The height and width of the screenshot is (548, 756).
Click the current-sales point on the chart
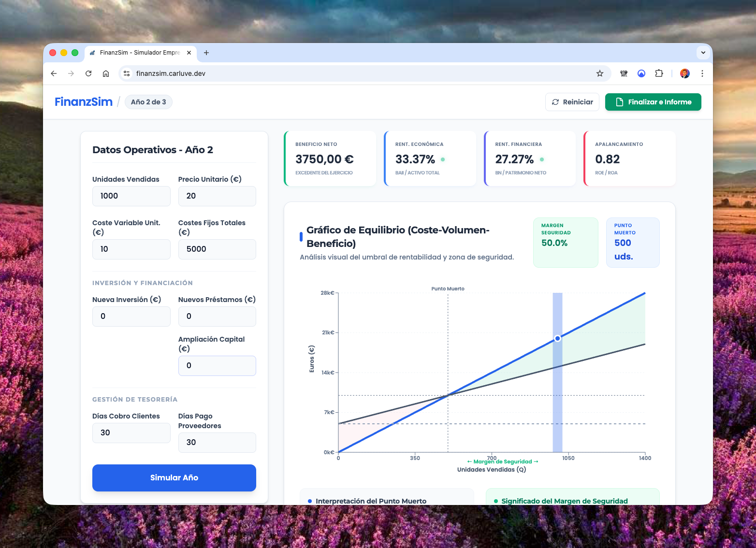557,338
